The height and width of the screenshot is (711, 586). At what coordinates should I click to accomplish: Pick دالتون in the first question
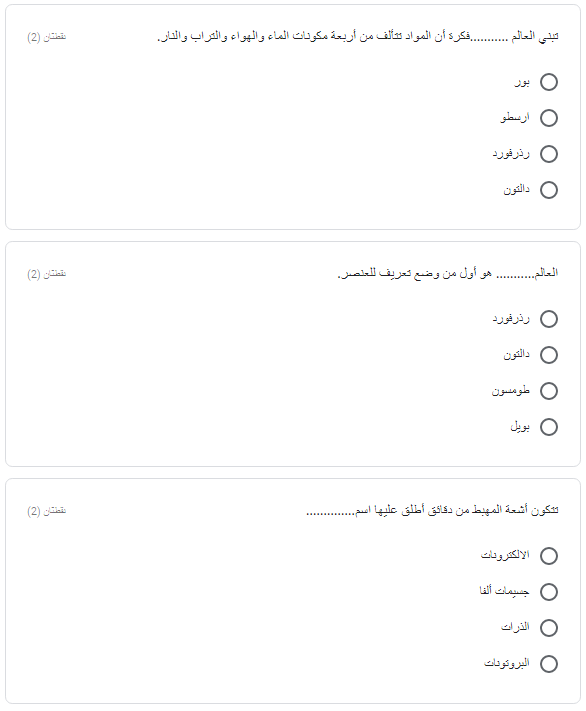pyautogui.click(x=548, y=190)
